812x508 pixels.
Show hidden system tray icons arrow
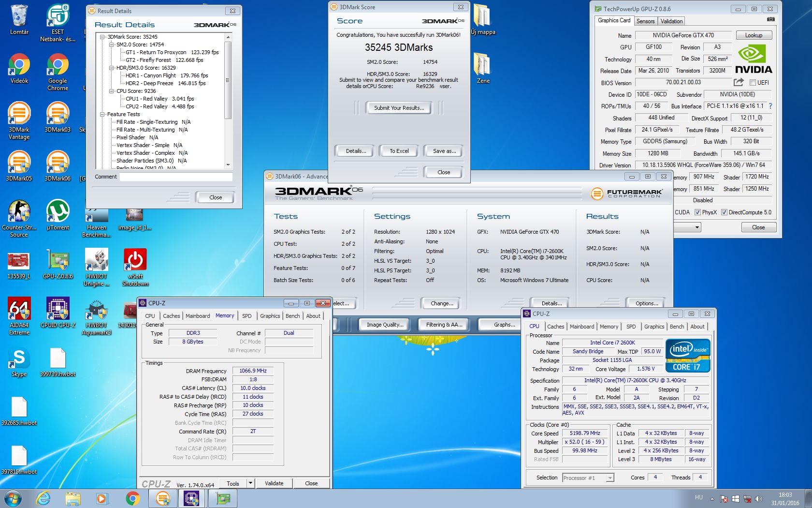[712, 499]
